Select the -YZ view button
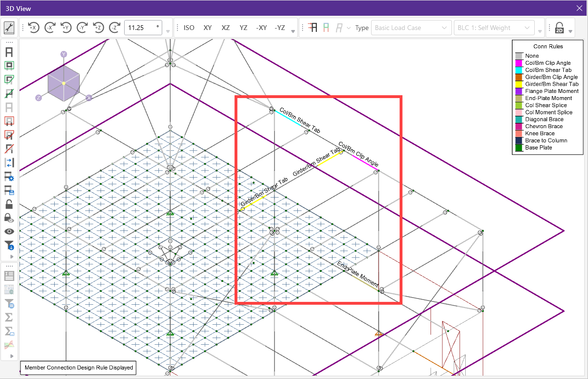Screen dimensions: 588x379 [x=280, y=28]
